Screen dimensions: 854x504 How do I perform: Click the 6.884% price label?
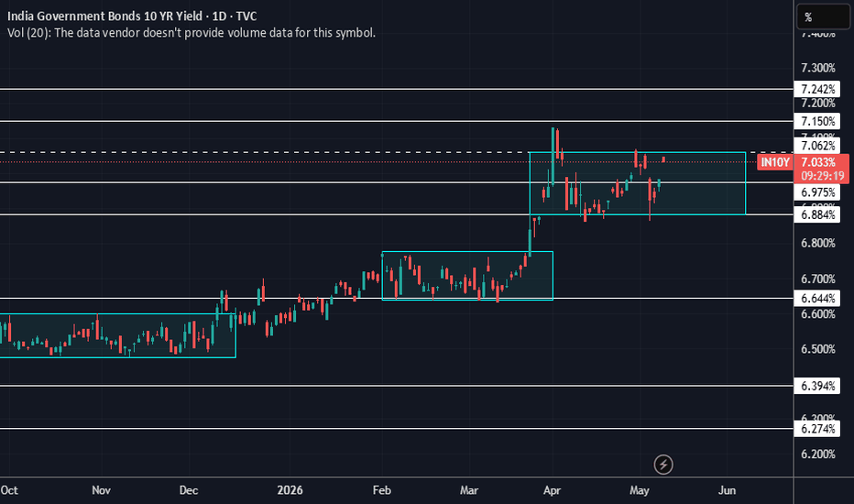click(x=817, y=214)
